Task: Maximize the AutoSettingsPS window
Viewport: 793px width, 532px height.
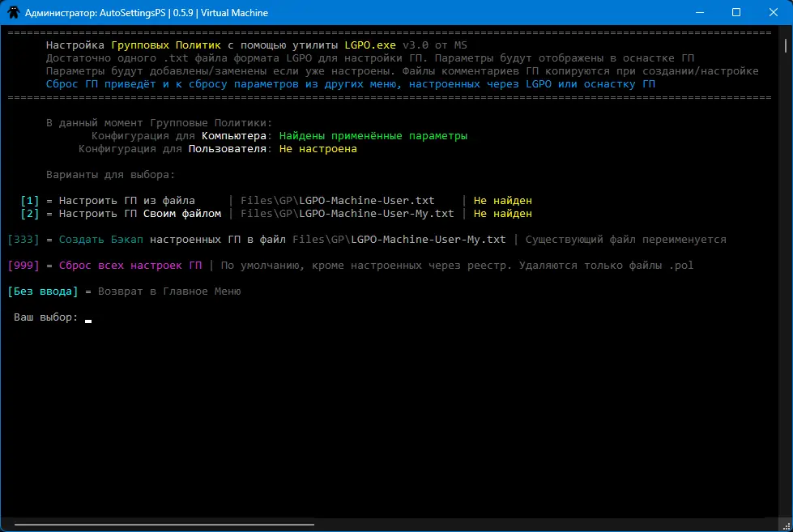Action: [736, 12]
